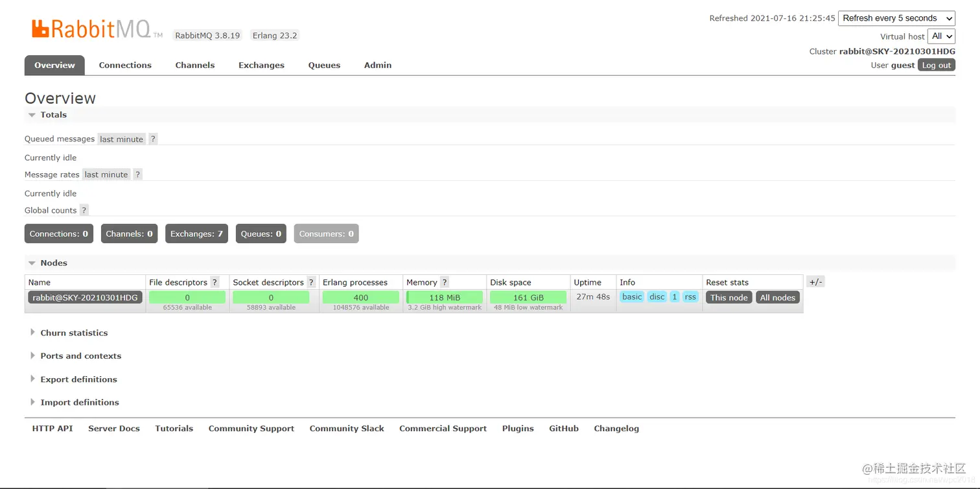Viewport: 980px width, 489px height.
Task: Change Message rates last minute range
Action: 106,174
